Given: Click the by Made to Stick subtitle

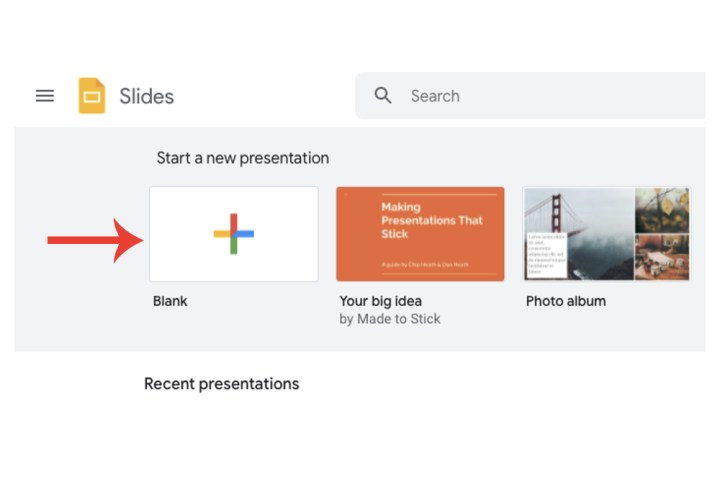Looking at the screenshot, I should point(390,319).
